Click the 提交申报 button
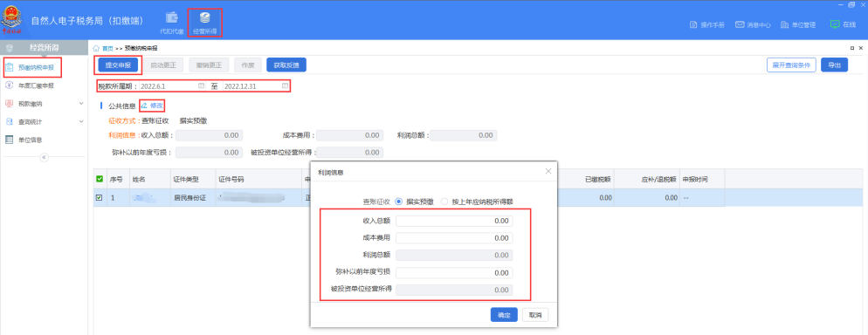The image size is (868, 335). pyautogui.click(x=118, y=65)
